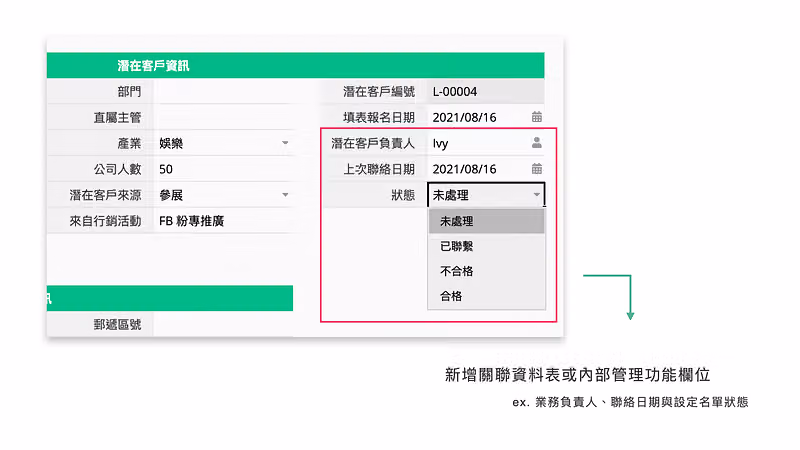Select 合格 in the status list
Viewport: 800px width, 450px height.
[487, 296]
